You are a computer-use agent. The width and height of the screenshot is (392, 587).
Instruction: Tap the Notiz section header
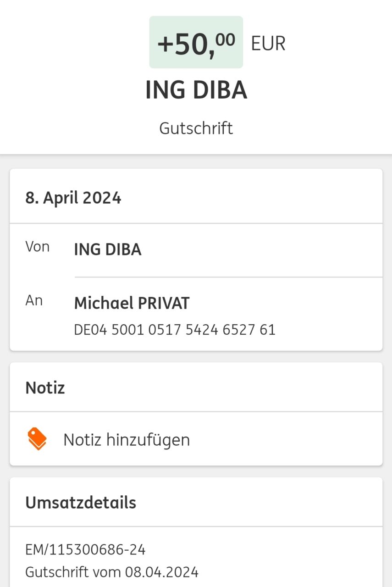tap(45, 388)
